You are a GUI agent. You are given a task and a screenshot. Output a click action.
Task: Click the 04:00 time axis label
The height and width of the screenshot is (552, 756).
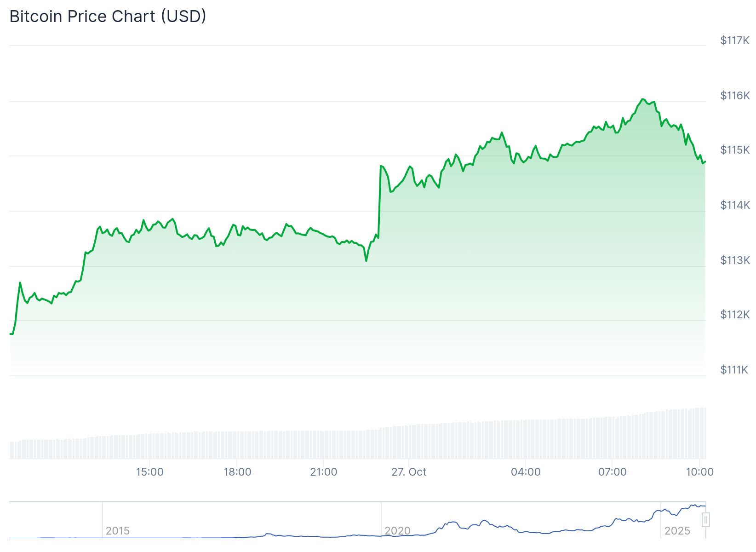526,472
